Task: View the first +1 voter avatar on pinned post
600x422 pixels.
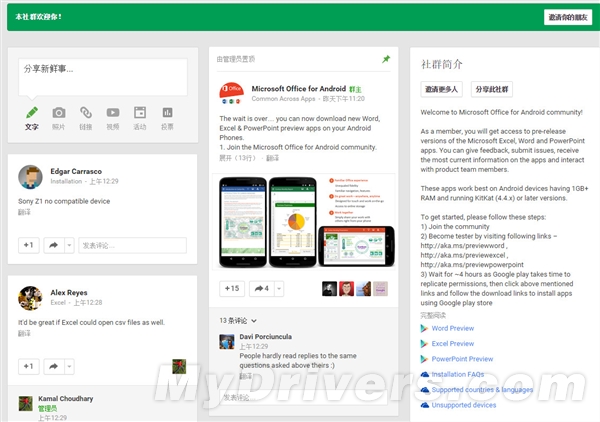Action: click(329, 289)
